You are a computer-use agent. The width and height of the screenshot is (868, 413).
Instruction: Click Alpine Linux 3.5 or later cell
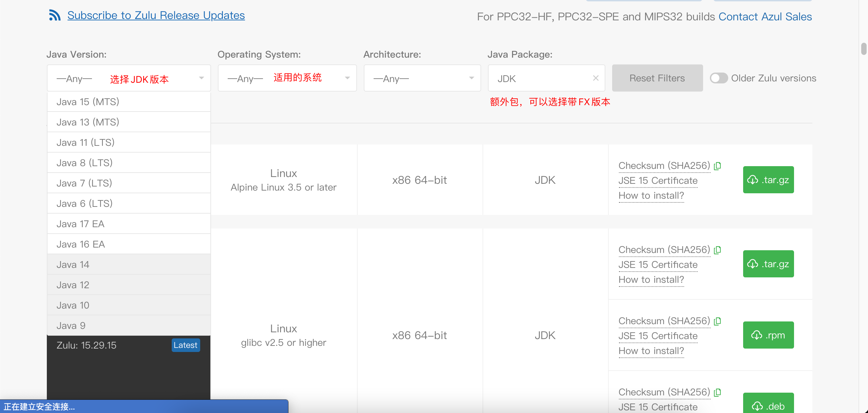click(x=284, y=180)
